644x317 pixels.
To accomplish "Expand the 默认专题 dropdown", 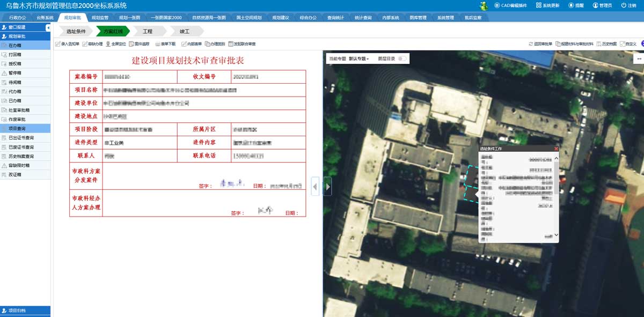I will click(x=359, y=58).
